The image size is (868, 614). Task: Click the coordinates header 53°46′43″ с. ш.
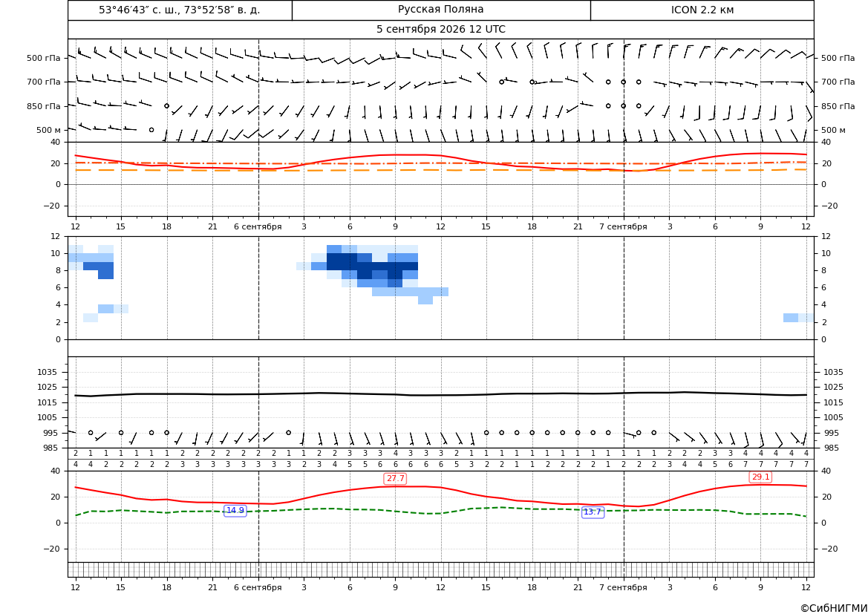pos(180,10)
